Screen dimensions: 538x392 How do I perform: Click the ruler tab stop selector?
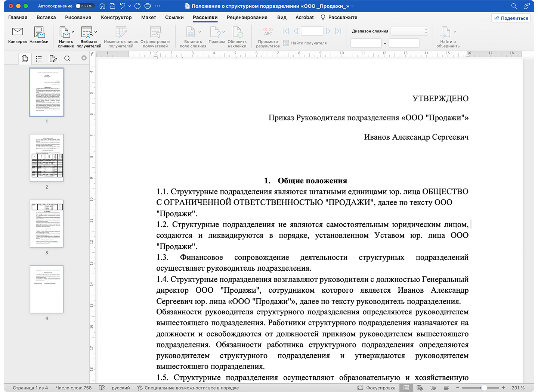93,54
